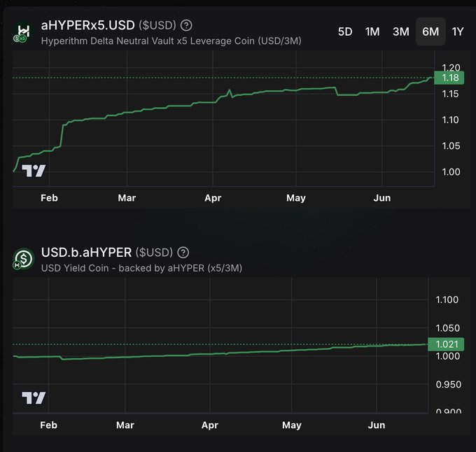
Task: Click the USD.b.aHYPER title
Action: click(x=86, y=253)
